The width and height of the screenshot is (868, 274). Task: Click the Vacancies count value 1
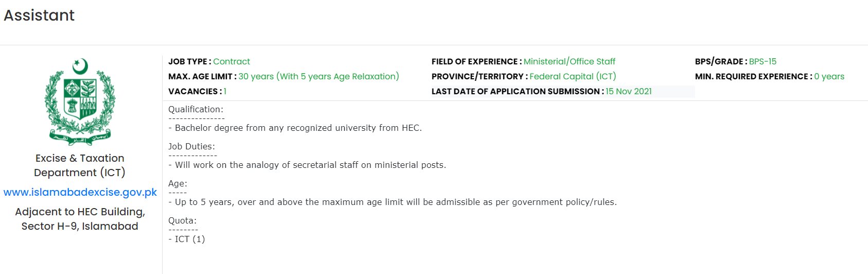225,91
